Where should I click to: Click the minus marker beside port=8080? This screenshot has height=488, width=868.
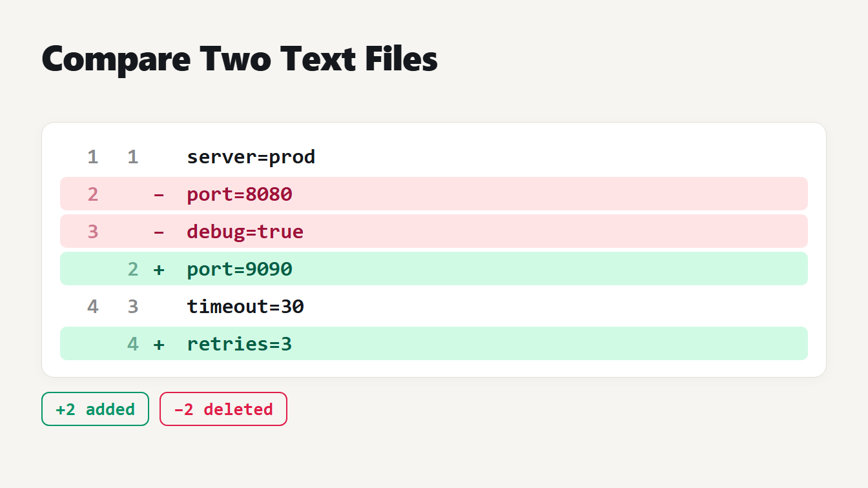coord(159,194)
